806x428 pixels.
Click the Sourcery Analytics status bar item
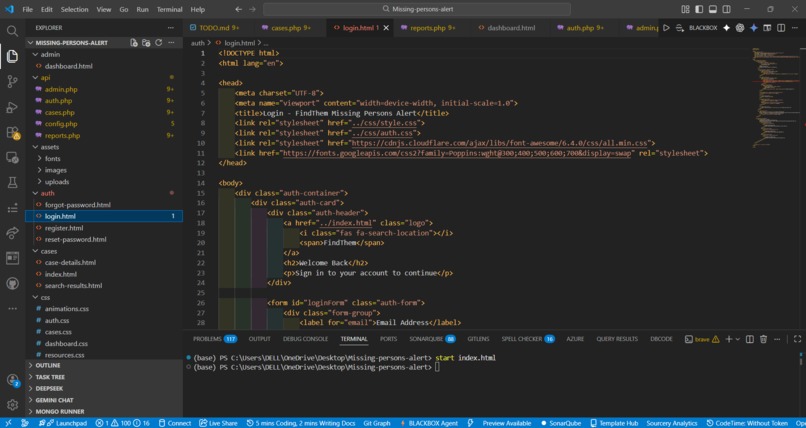[x=672, y=423]
